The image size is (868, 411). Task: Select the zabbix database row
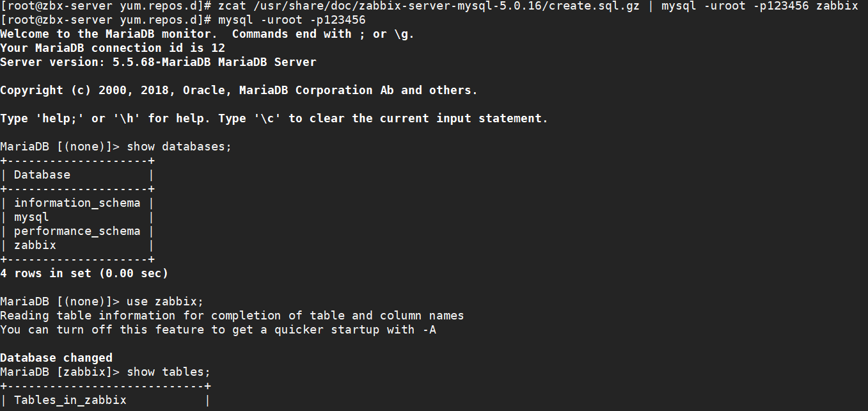tap(35, 245)
